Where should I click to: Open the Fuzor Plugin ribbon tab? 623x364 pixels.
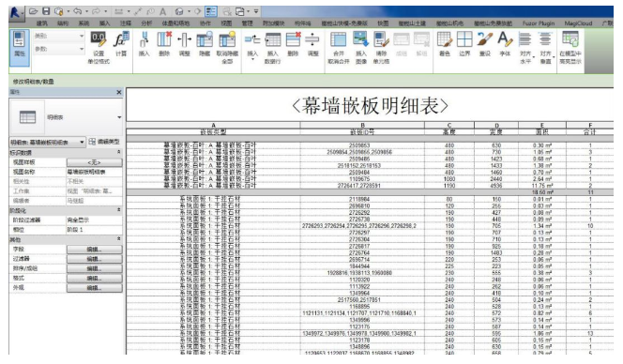tap(539, 23)
